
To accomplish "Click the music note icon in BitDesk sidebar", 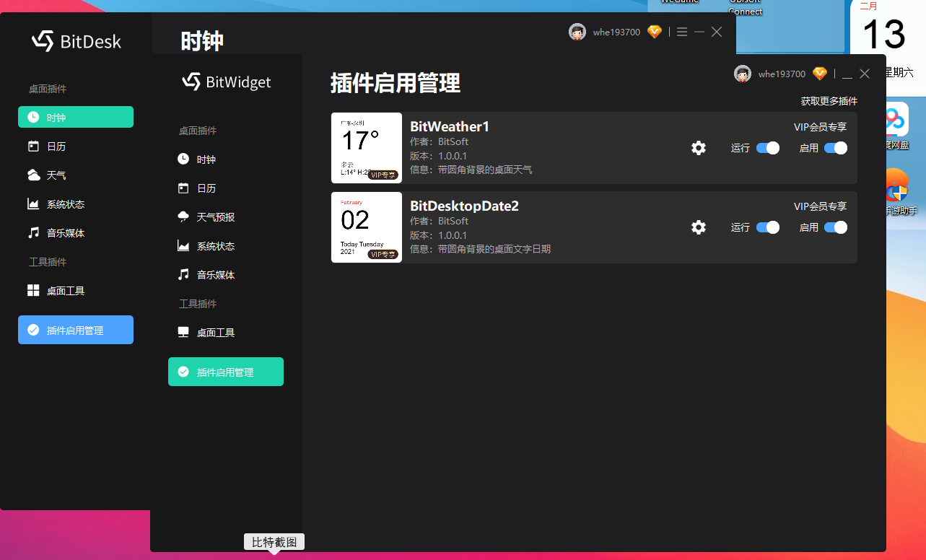I will [33, 232].
